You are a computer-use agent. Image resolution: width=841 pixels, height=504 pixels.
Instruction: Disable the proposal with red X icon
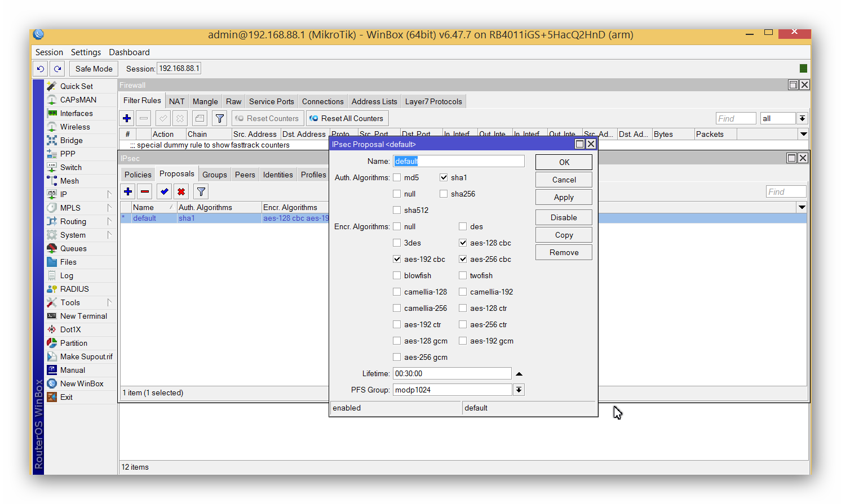tap(181, 191)
